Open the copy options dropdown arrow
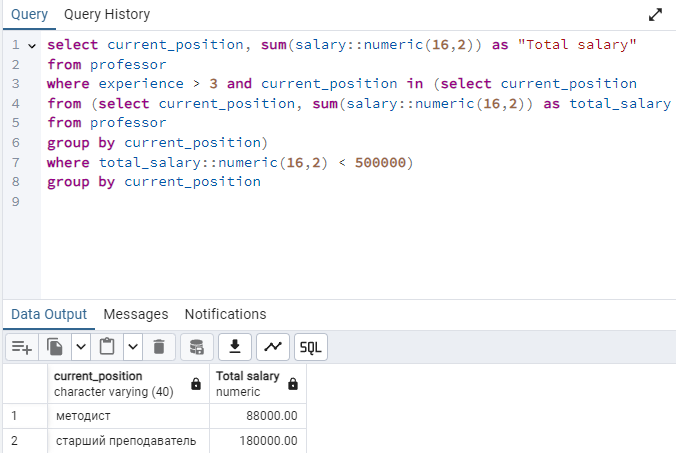676x453 pixels. [x=81, y=347]
